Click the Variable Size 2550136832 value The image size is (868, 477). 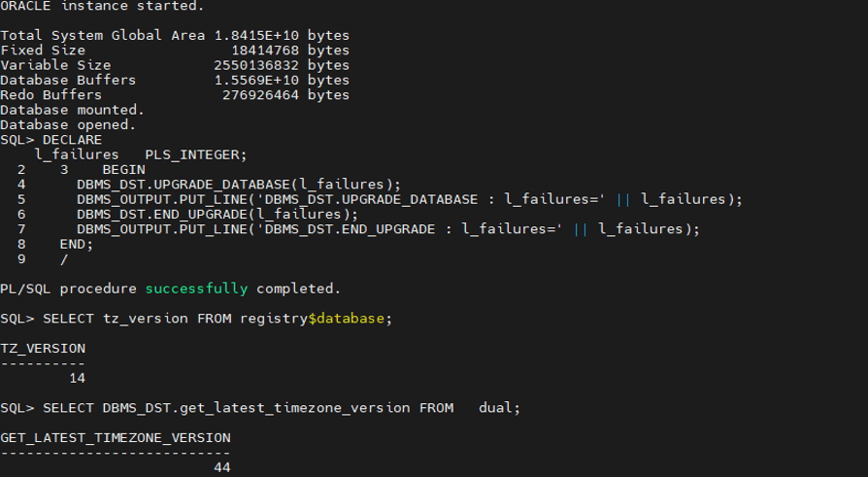point(256,65)
